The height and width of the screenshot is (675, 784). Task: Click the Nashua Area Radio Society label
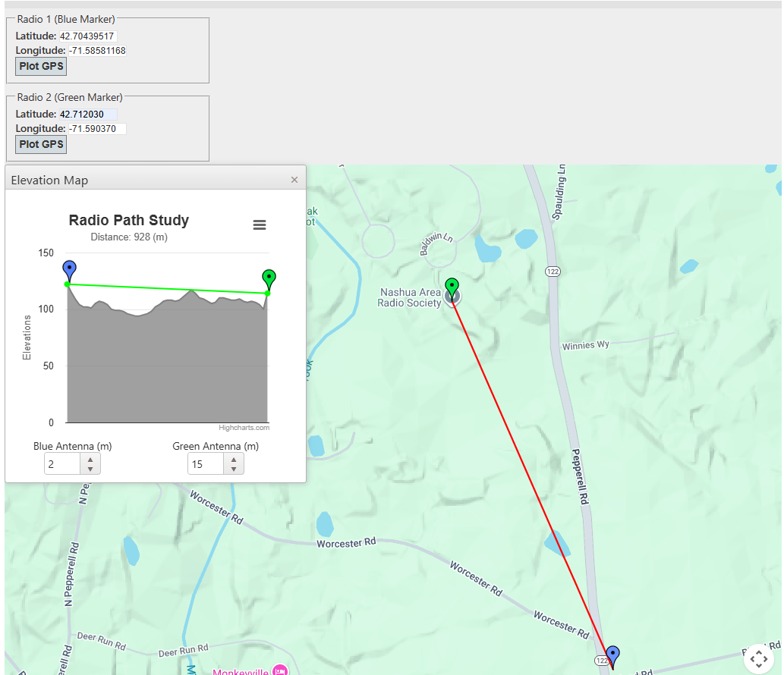pyautogui.click(x=410, y=297)
